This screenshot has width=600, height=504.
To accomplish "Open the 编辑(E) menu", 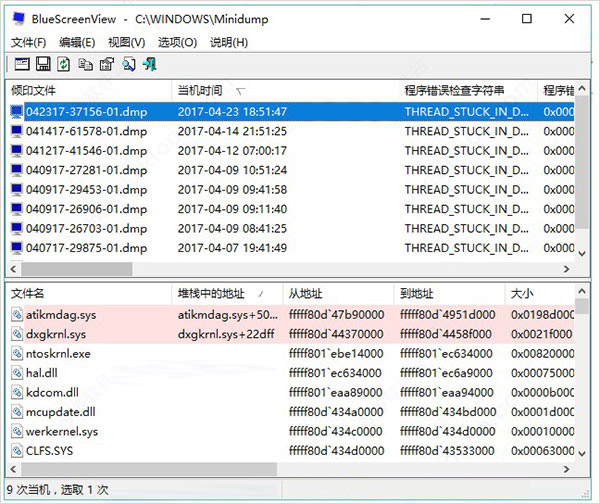I will tap(77, 42).
